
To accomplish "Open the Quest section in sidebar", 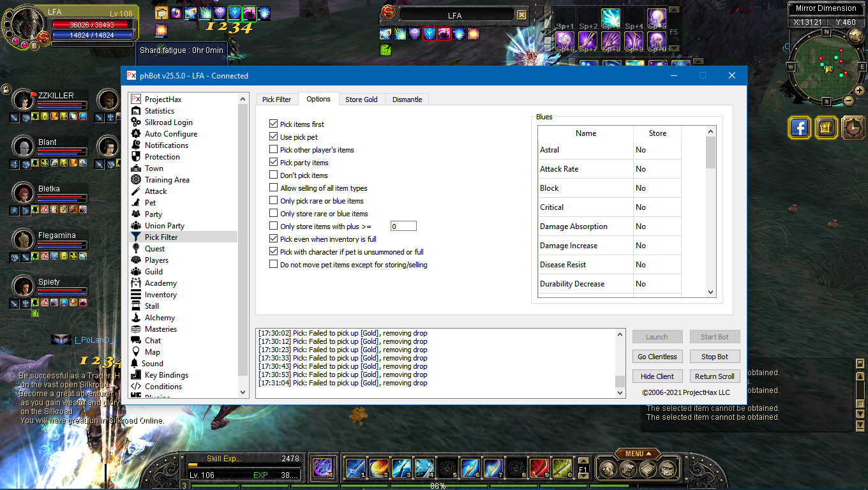I will click(x=154, y=249).
